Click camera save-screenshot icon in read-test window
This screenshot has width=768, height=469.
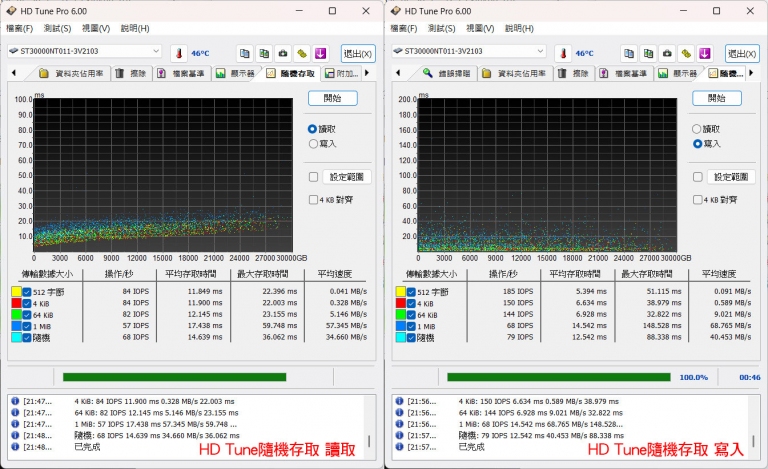(x=283, y=53)
